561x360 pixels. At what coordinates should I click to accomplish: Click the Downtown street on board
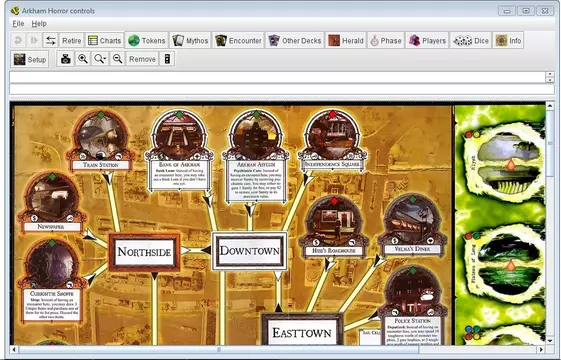click(249, 251)
